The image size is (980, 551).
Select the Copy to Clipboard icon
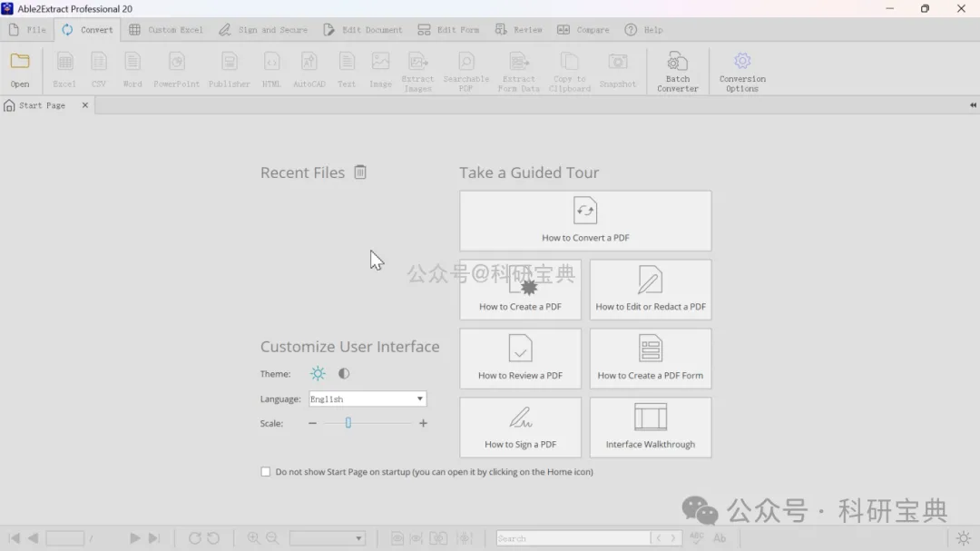point(569,72)
